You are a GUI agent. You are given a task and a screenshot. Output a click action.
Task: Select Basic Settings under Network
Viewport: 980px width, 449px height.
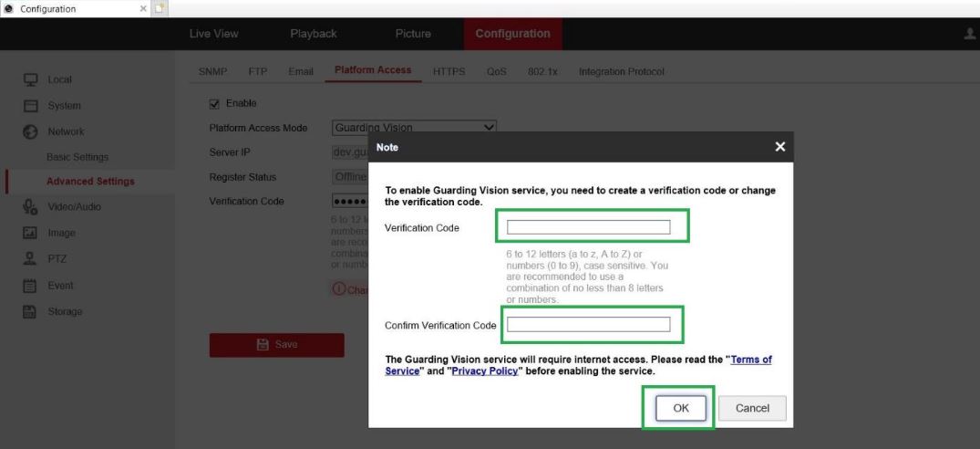[x=77, y=157]
